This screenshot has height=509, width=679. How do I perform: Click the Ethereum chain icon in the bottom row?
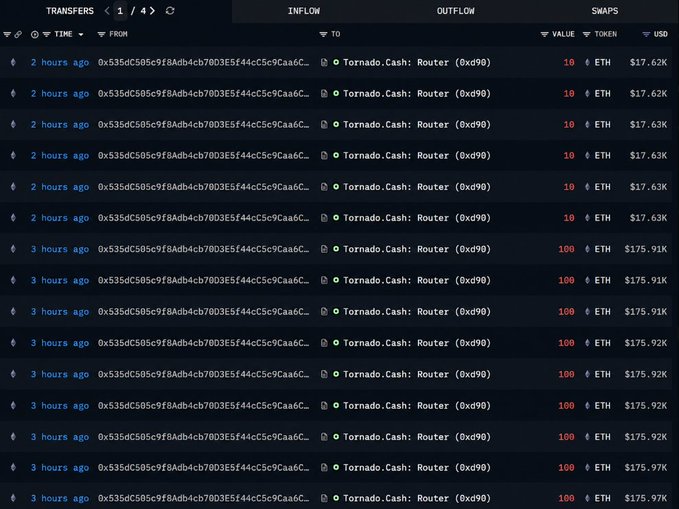(13, 498)
